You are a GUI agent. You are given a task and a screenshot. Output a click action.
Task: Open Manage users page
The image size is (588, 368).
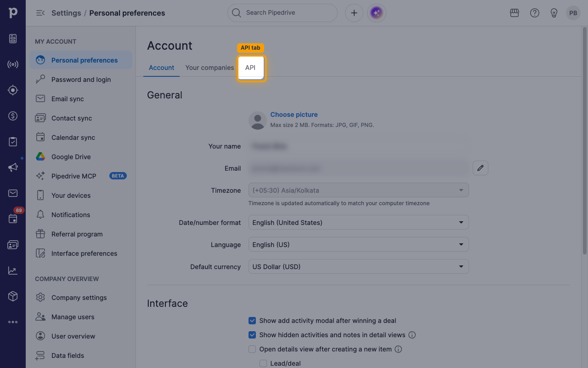[x=81, y=317]
